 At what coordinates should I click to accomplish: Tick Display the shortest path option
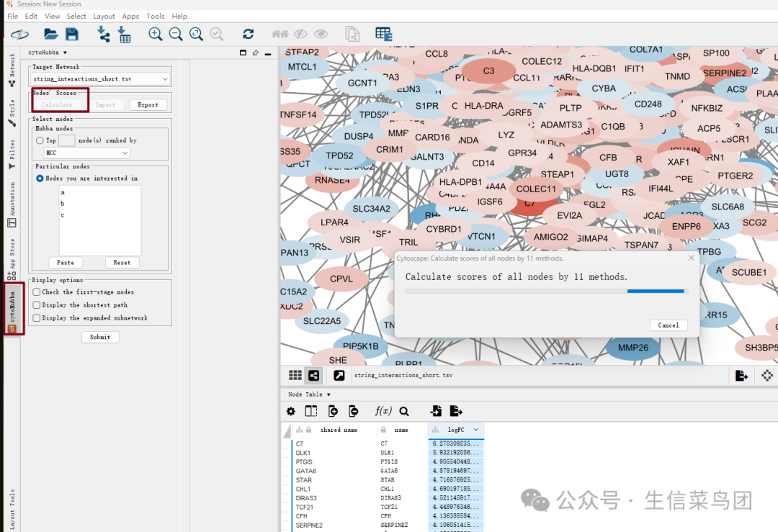pyautogui.click(x=37, y=305)
